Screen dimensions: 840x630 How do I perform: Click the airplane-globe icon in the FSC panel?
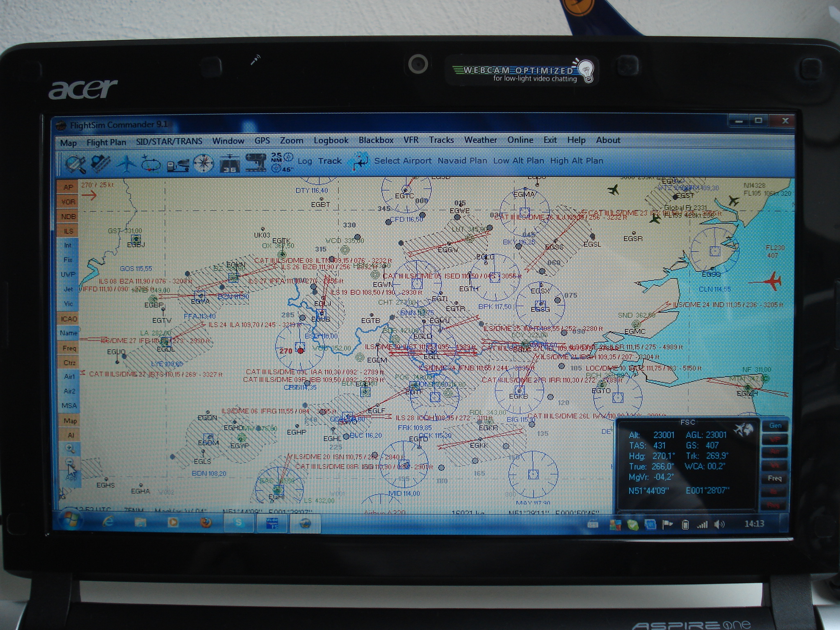click(x=744, y=429)
